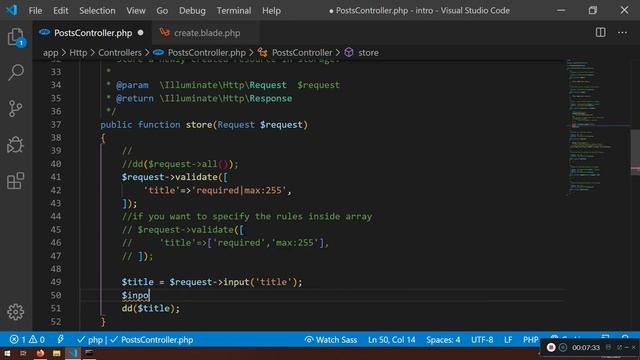The image size is (640, 360).
Task: Open the Help menu
Action: click(271, 11)
